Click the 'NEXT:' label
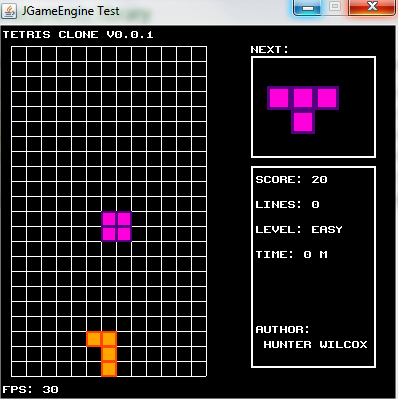The height and width of the screenshot is (399, 398). [269, 50]
